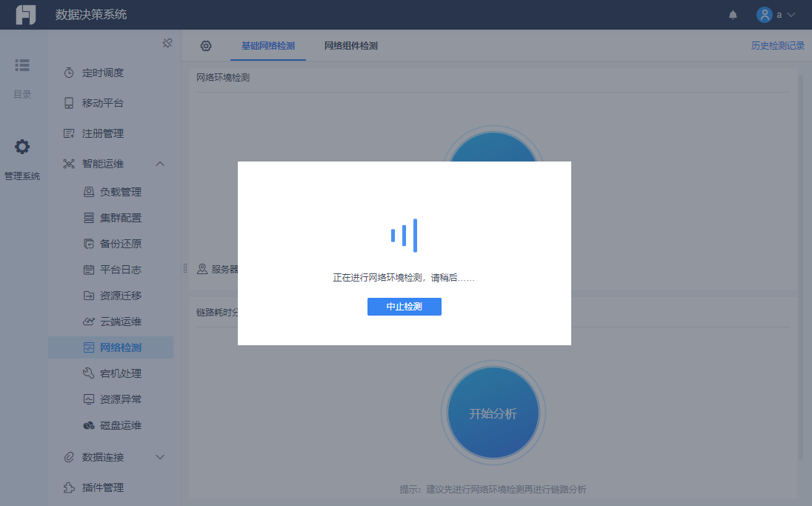Switch to 网络组件检测 tab
The width and height of the screenshot is (812, 506).
[350, 46]
